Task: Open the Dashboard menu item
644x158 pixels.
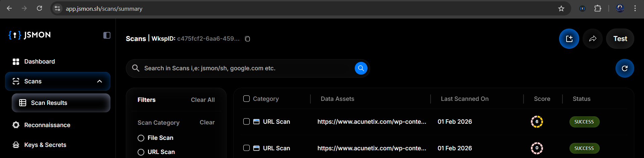Action: coord(39,62)
